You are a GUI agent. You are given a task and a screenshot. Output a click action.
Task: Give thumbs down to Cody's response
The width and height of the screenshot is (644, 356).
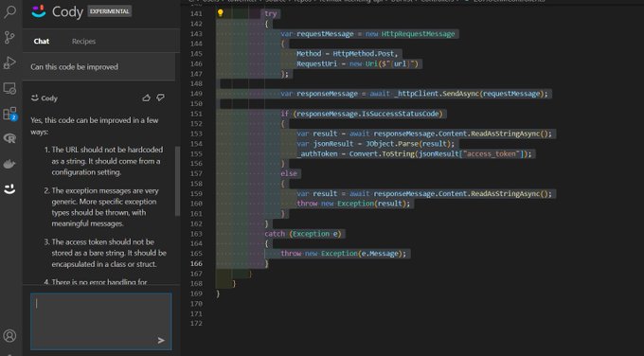[161, 98]
